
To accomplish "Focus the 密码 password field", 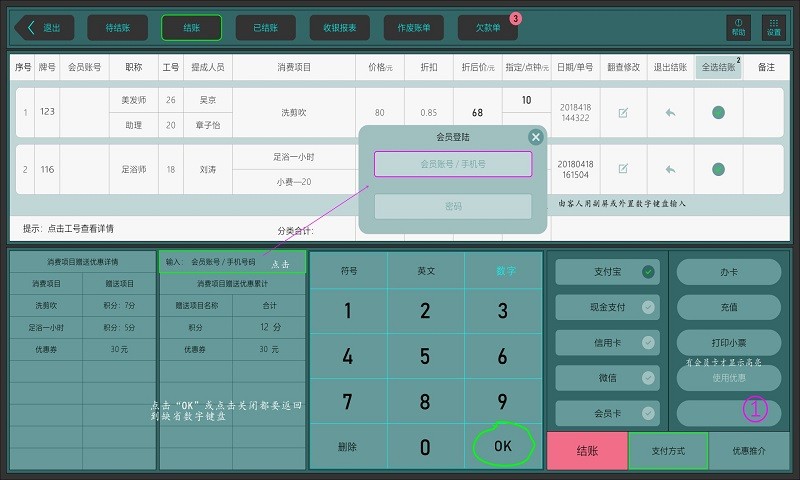I will pyautogui.click(x=453, y=207).
